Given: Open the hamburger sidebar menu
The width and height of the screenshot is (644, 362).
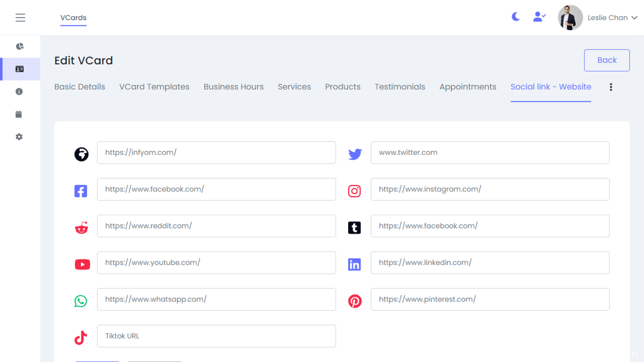Looking at the screenshot, I should (20, 18).
